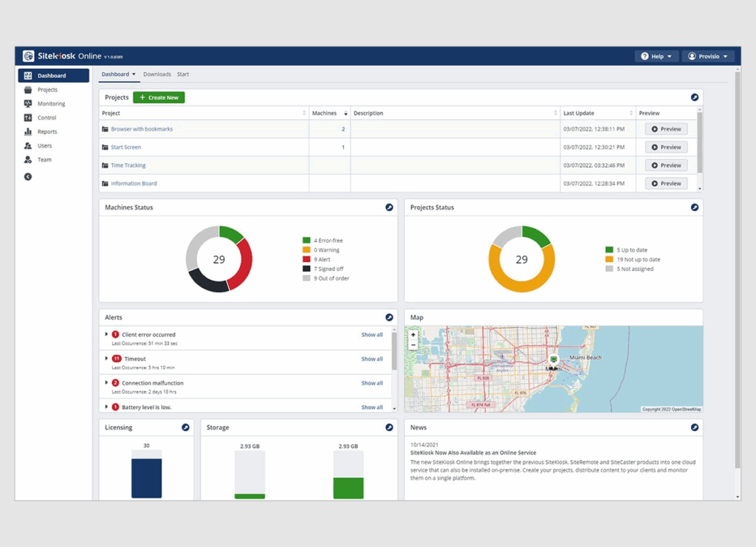Open the Help dropdown menu

pos(656,56)
